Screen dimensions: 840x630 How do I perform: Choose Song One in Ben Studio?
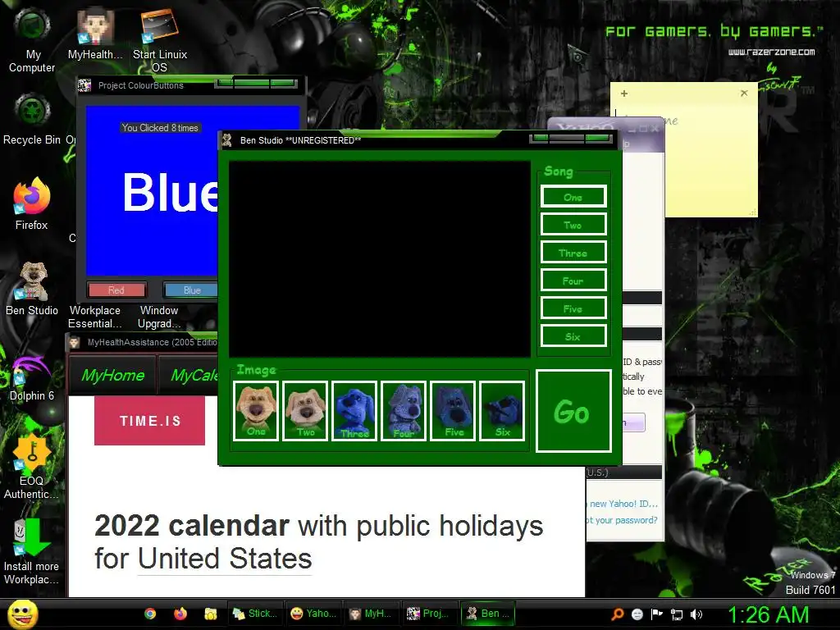573,197
